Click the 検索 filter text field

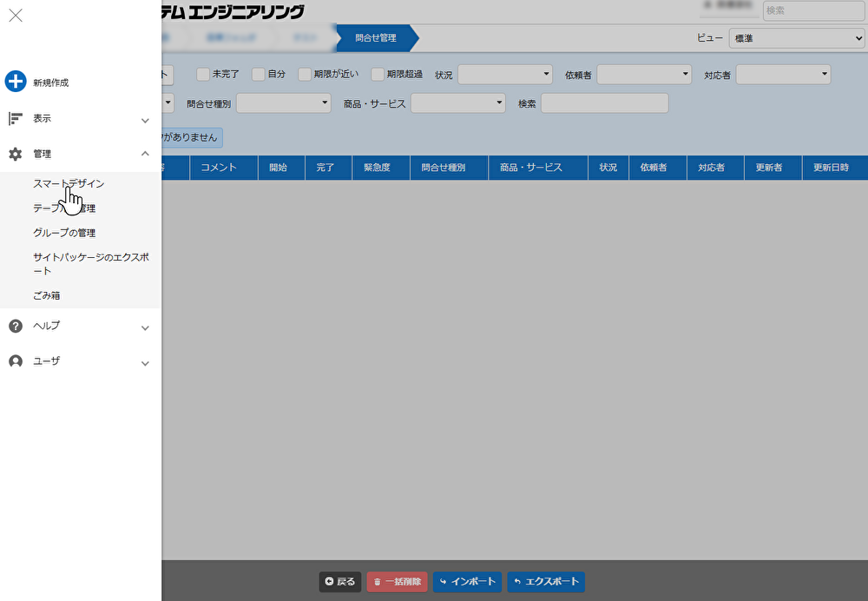[604, 103]
